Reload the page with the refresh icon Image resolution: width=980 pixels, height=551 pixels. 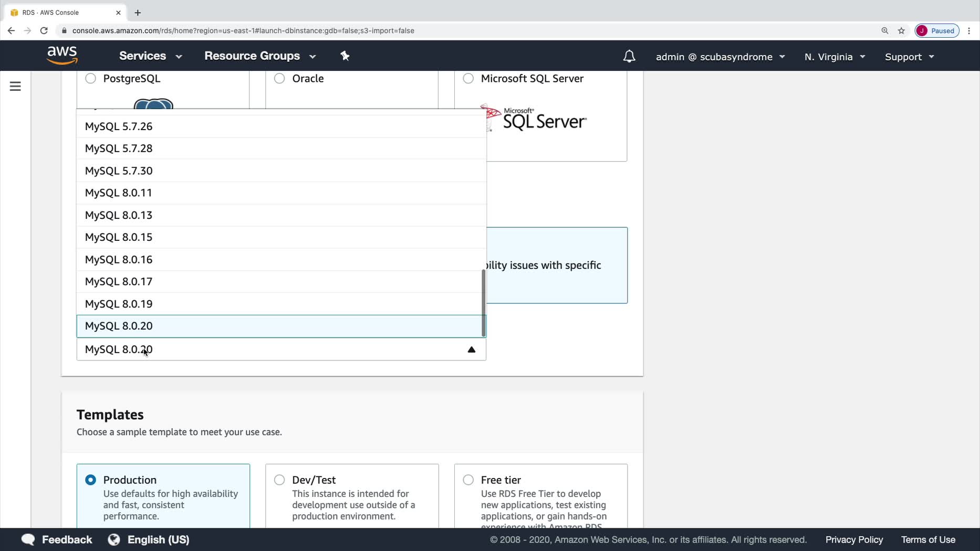click(x=44, y=30)
